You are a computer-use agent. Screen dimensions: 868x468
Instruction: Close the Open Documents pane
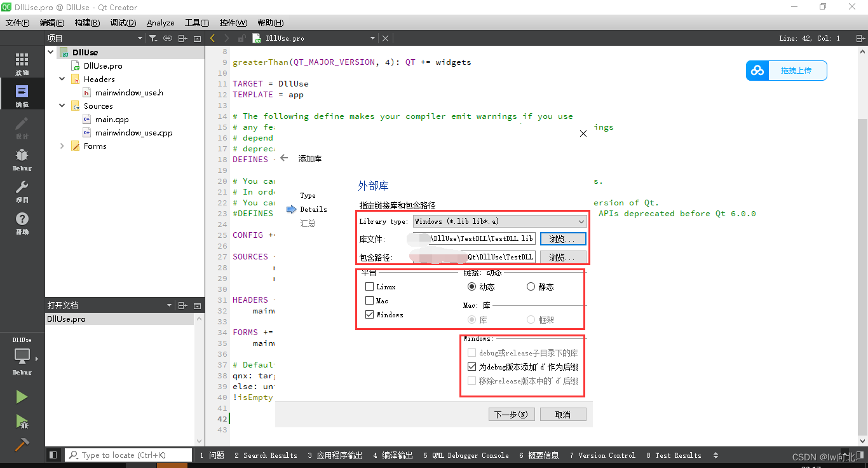point(197,305)
